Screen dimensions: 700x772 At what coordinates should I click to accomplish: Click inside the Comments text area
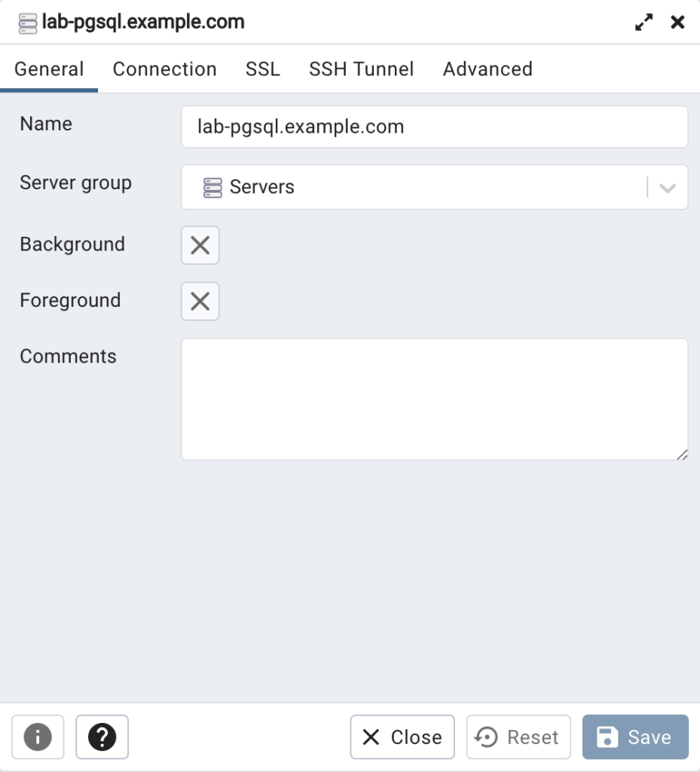click(x=435, y=400)
